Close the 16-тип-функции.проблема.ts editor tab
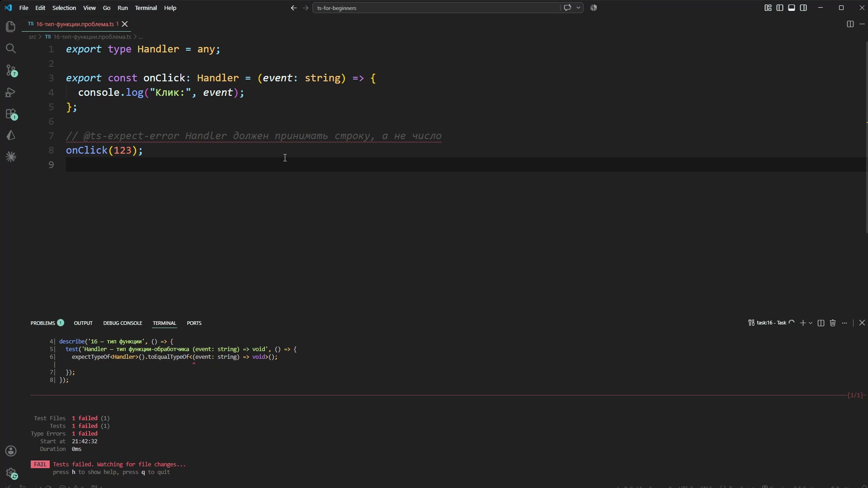This screenshot has height=488, width=868. [x=125, y=24]
